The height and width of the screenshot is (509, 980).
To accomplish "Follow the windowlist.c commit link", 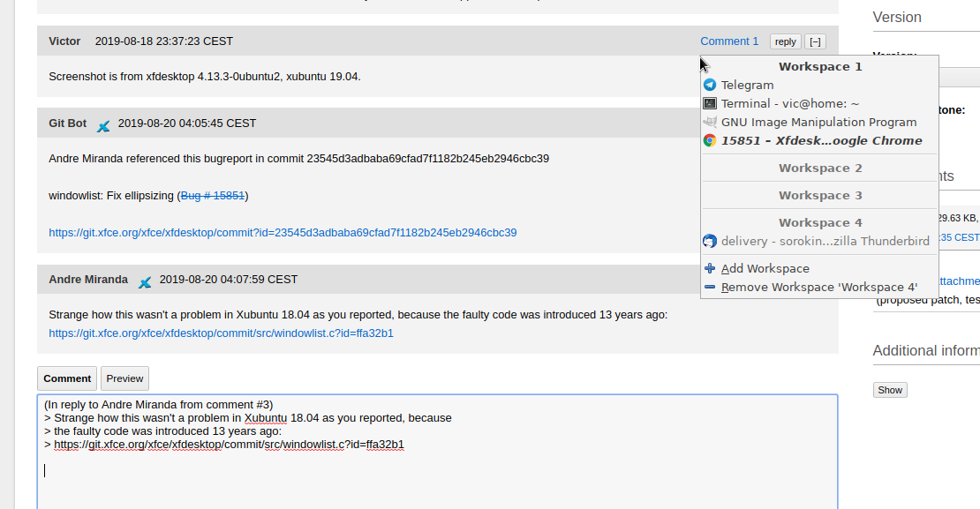I will click(x=221, y=333).
